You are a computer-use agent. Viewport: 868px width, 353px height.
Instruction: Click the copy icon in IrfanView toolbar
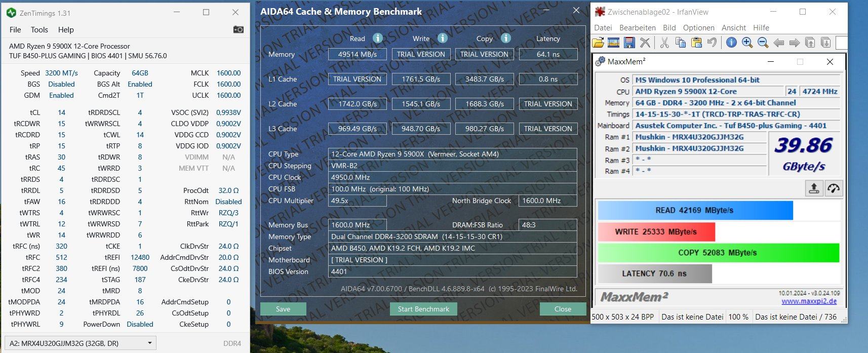(x=681, y=43)
